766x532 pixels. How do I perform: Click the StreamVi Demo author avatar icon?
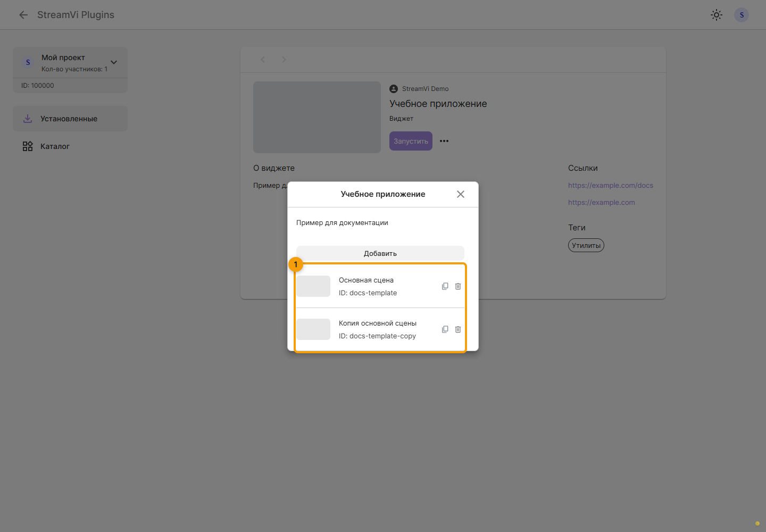point(394,89)
